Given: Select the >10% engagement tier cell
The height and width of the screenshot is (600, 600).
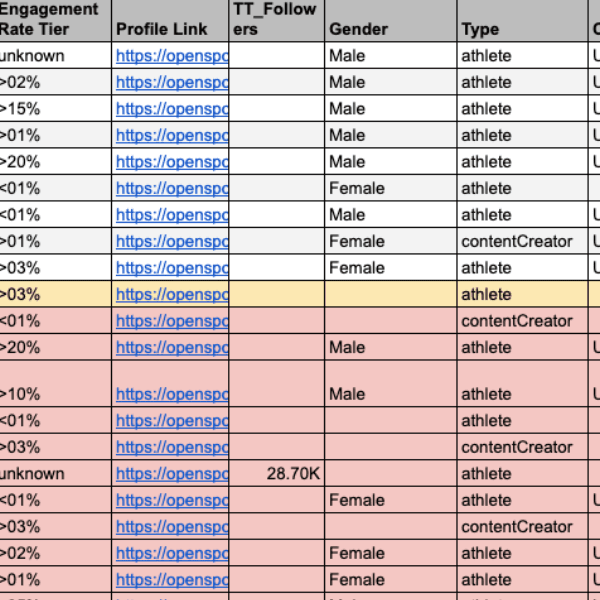Looking at the screenshot, I should point(55,394).
